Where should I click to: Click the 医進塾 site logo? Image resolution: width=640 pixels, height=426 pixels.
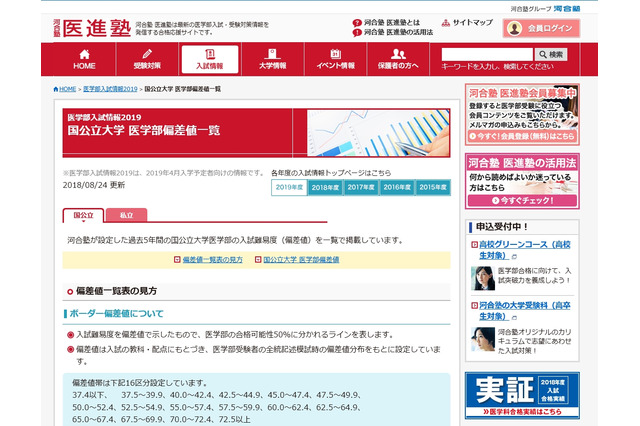(x=92, y=28)
